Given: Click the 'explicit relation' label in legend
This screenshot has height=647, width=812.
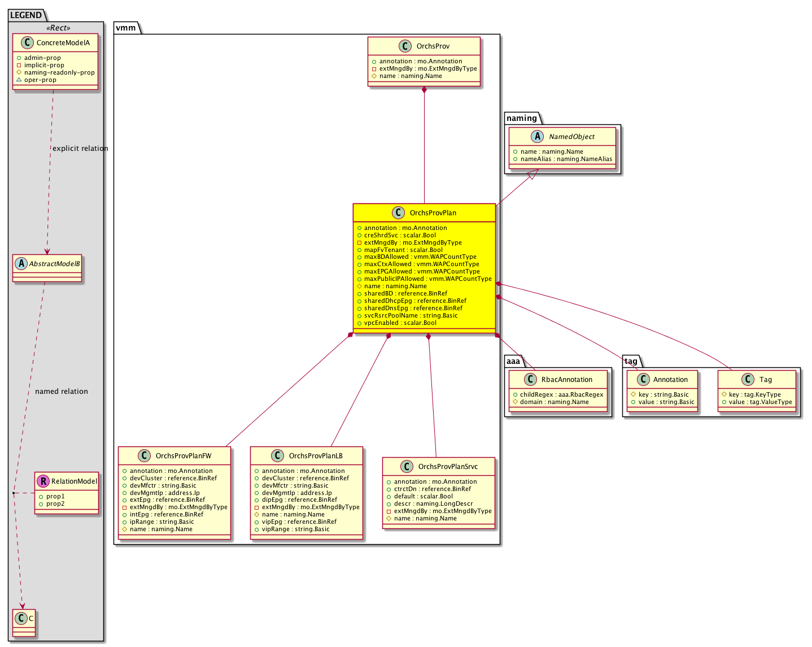Looking at the screenshot, I should [80, 149].
